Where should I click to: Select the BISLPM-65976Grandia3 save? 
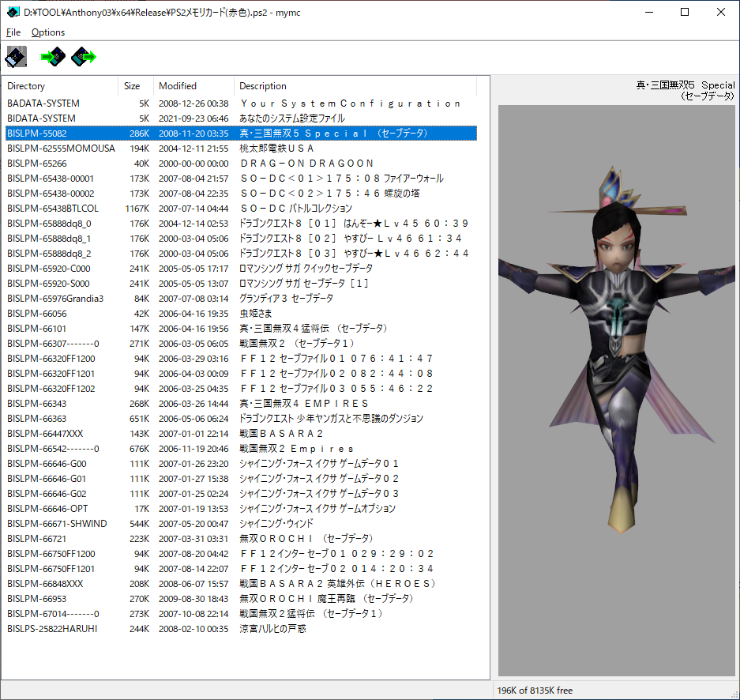tap(241, 299)
